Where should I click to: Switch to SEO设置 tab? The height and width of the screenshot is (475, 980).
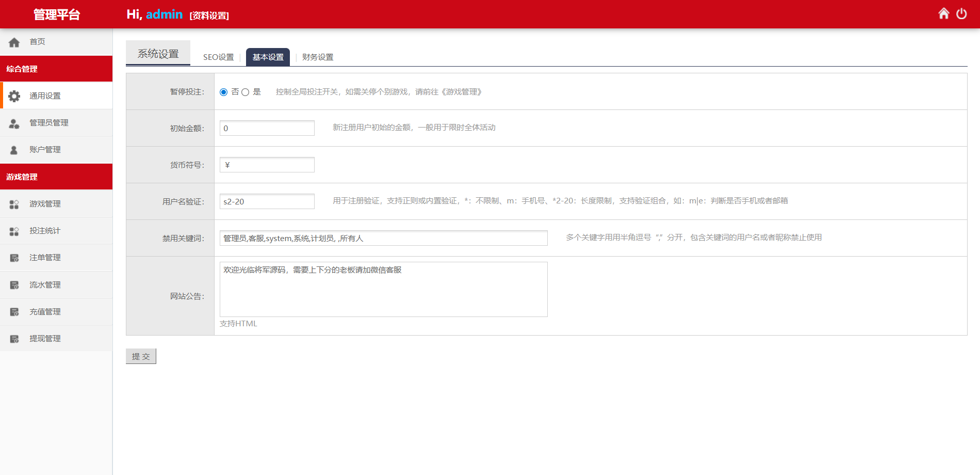[x=218, y=57]
